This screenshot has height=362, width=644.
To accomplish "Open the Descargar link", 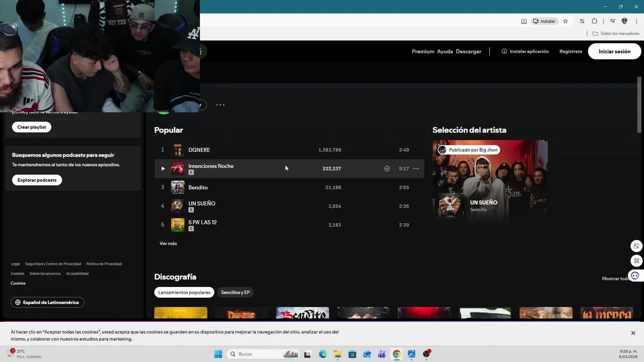I will [468, 51].
